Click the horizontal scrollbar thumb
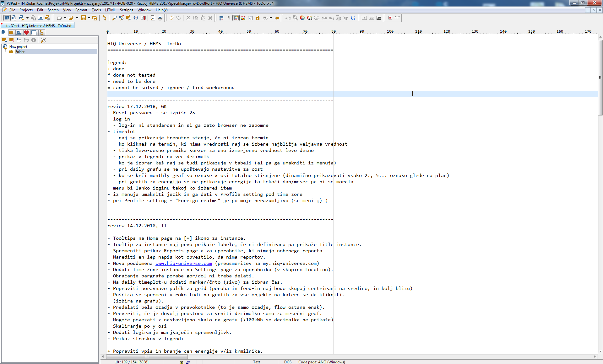 point(147,356)
